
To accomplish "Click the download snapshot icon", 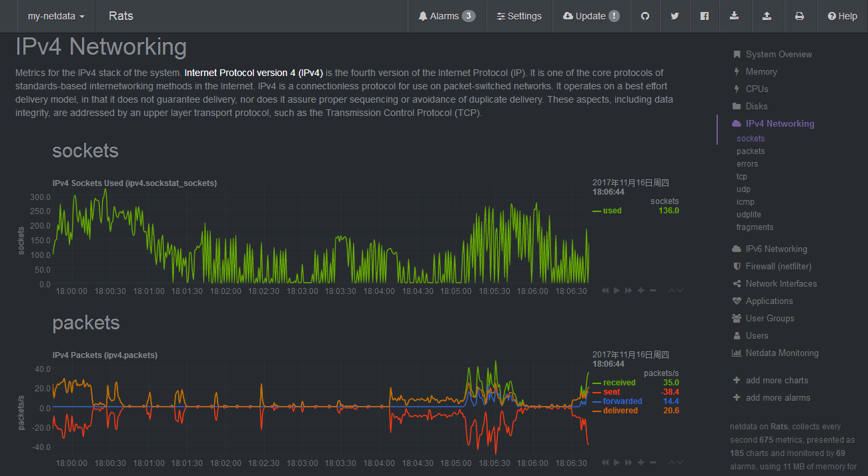I will click(735, 16).
